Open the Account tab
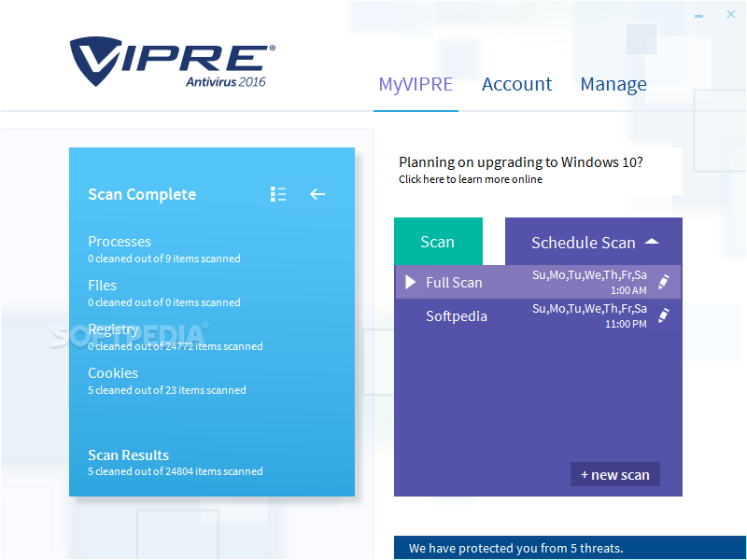The image size is (747, 560). point(516,84)
